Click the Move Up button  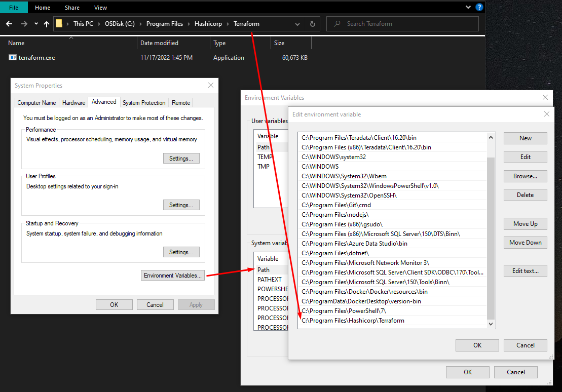[x=526, y=223]
